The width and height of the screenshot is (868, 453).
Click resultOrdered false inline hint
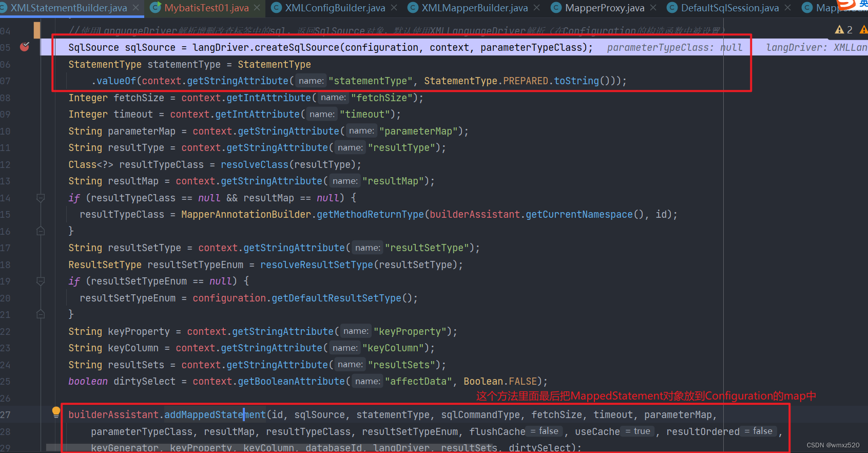[x=759, y=431]
